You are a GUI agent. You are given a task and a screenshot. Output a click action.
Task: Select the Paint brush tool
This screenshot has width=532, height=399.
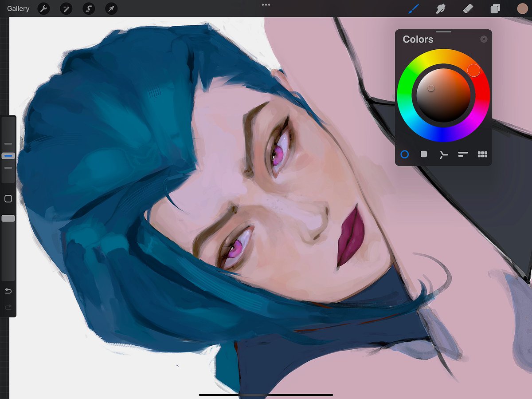click(413, 8)
